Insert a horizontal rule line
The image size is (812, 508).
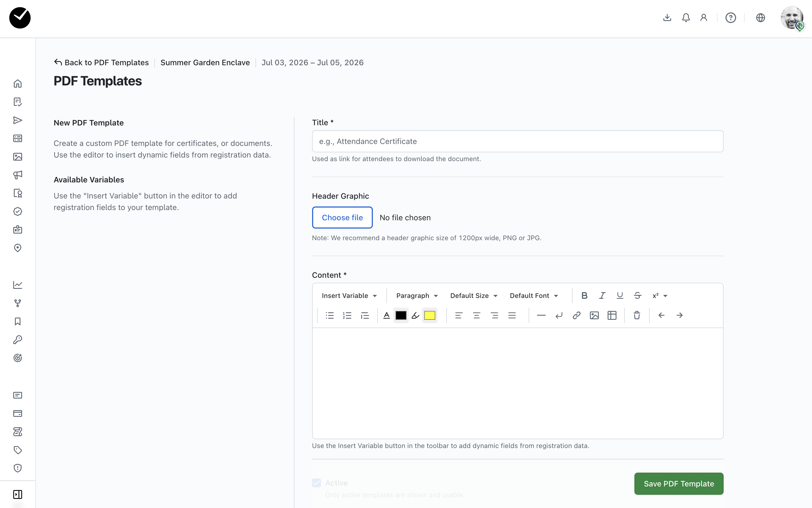tap(541, 315)
